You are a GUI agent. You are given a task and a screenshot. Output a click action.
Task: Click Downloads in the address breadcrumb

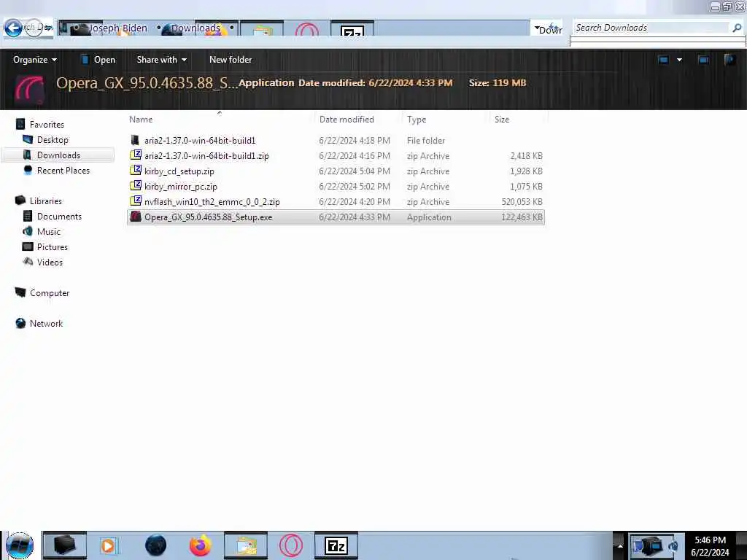tap(196, 28)
